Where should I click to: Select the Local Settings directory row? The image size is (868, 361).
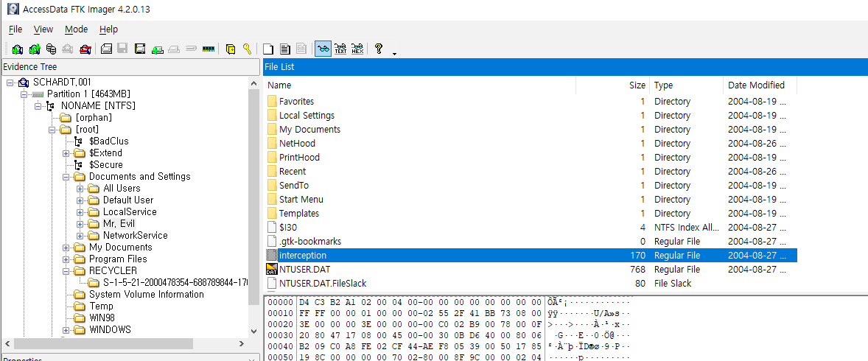(x=531, y=116)
